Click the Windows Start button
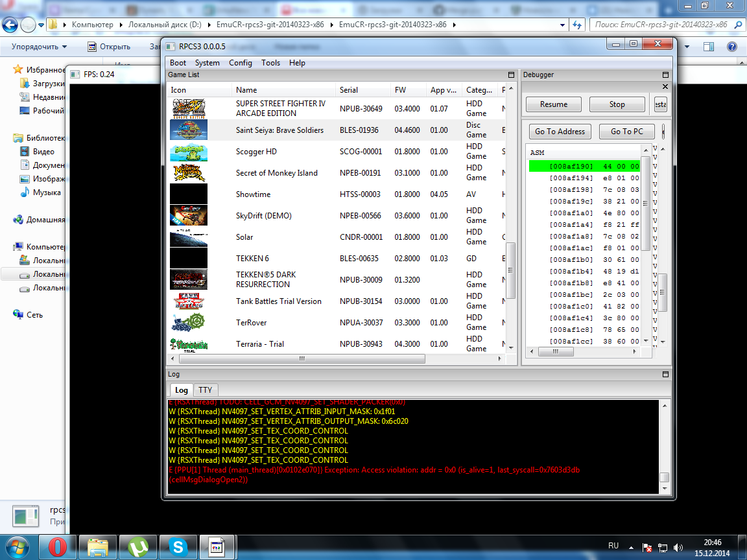Screen dimensions: 747x560 tap(16, 547)
